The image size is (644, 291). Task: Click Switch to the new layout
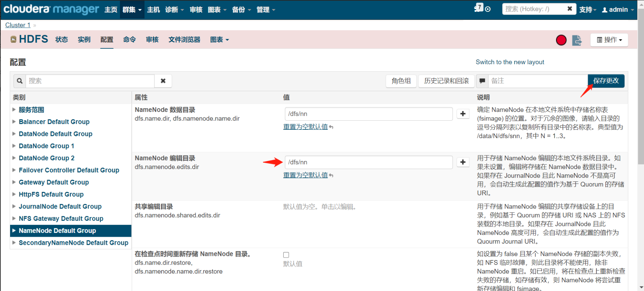pyautogui.click(x=510, y=62)
